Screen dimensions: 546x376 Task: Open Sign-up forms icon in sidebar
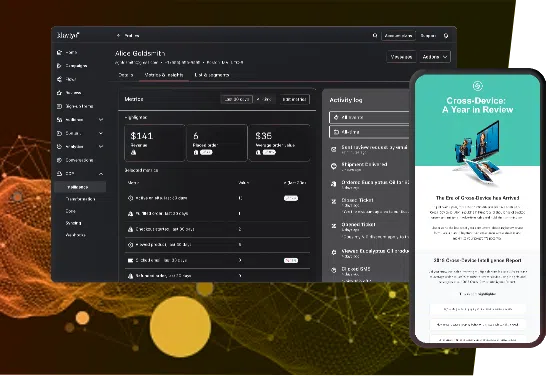tap(59, 106)
